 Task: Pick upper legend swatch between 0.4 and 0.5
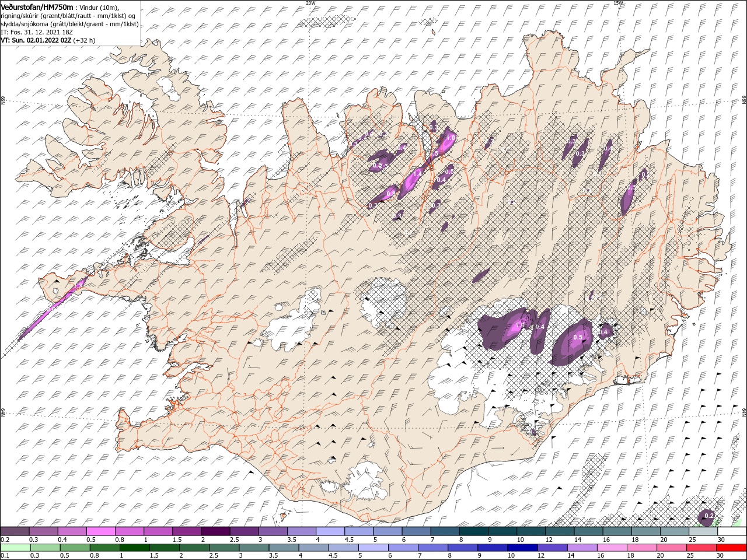72,531
